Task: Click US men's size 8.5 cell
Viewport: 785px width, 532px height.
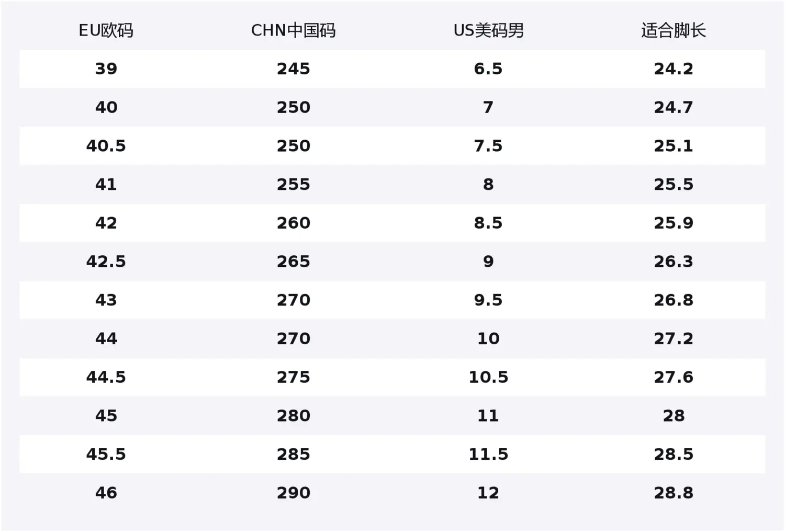Action: 488,223
